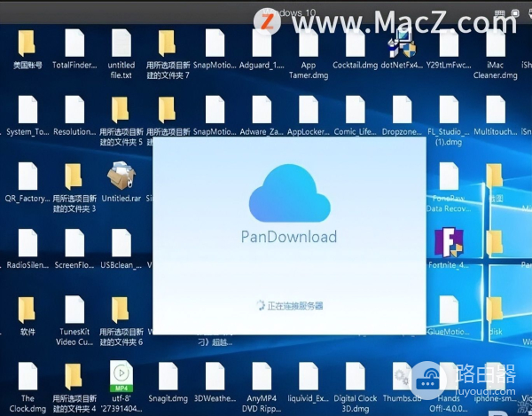532x416 pixels.
Task: Select the Y29tLmFwc file icon
Action: coord(449,43)
